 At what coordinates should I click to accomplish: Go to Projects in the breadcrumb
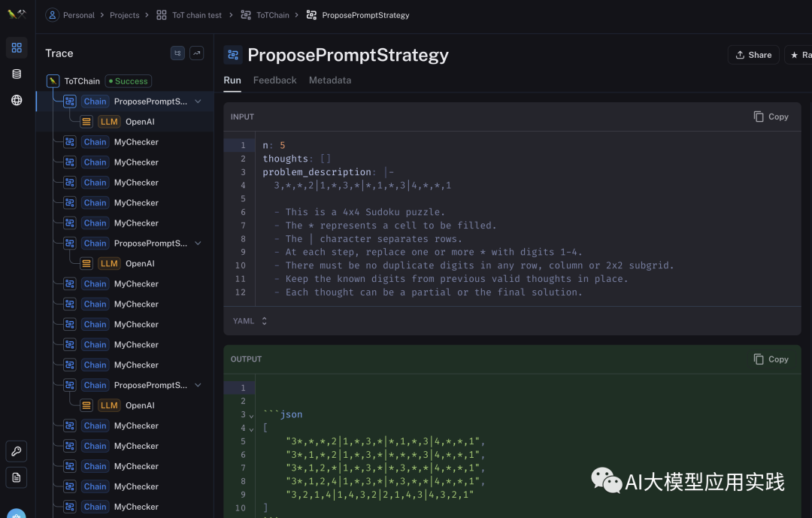tap(124, 15)
